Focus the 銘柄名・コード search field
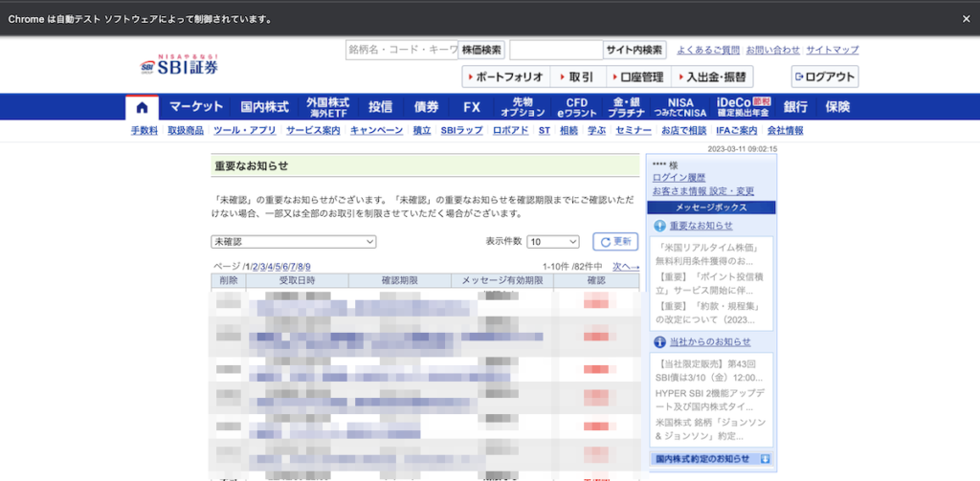980x481 pixels. point(402,50)
